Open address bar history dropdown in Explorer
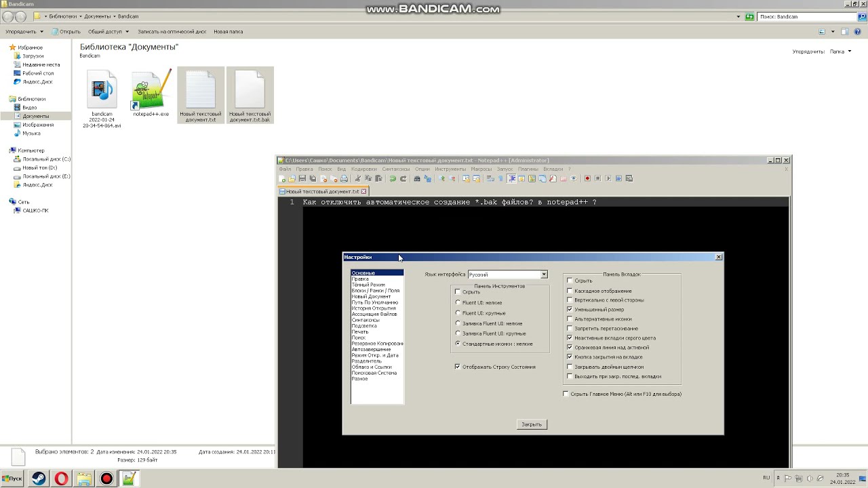868x488 pixels. pyautogui.click(x=738, y=16)
